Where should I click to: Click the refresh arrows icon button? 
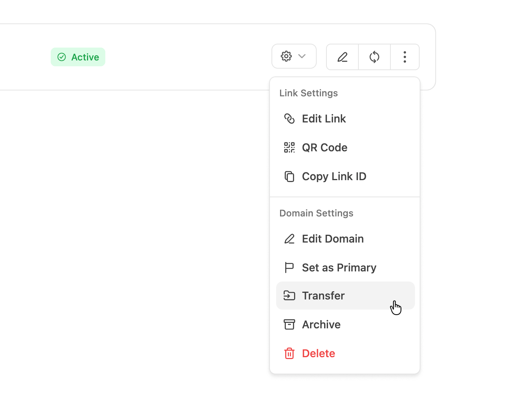pyautogui.click(x=374, y=57)
